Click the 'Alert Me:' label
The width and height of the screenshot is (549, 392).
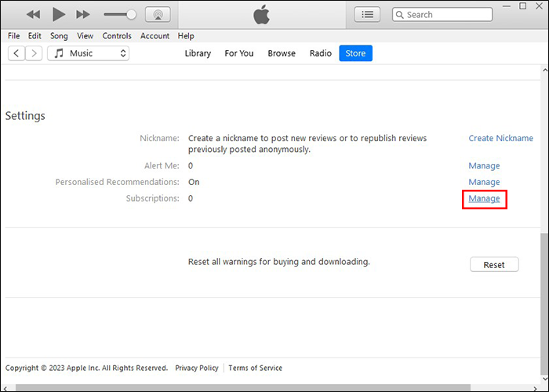(x=162, y=165)
